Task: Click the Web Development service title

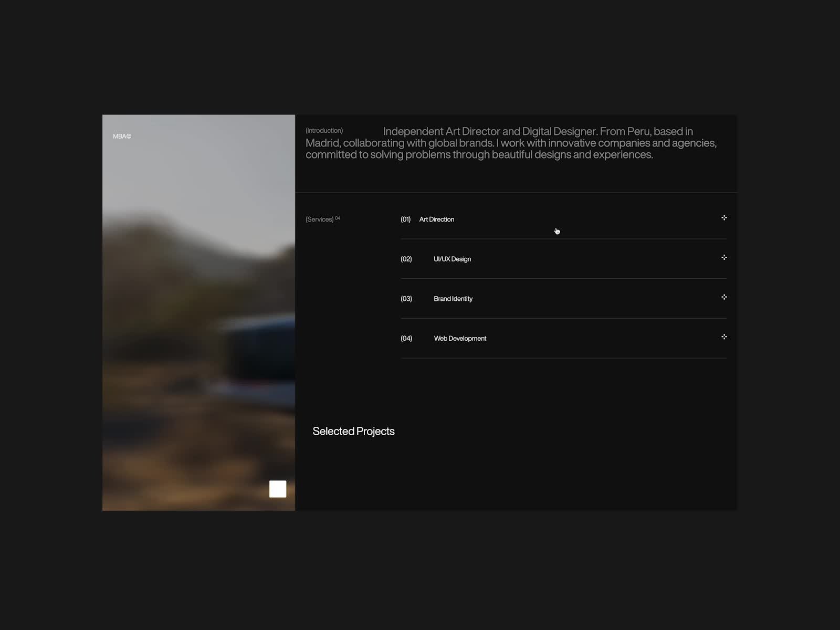Action: click(460, 339)
